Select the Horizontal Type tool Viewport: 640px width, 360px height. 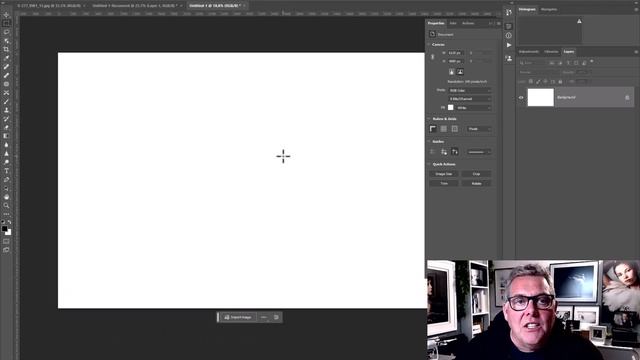[6, 171]
